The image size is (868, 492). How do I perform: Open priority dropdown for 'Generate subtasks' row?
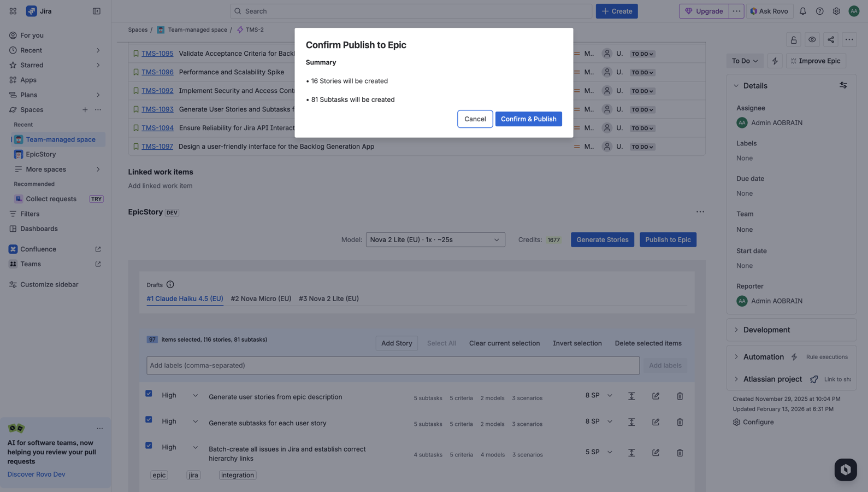(180, 421)
